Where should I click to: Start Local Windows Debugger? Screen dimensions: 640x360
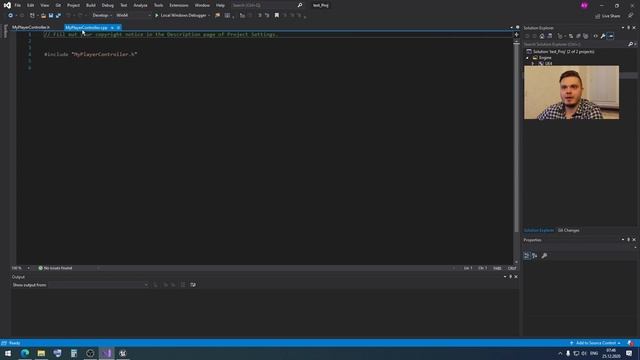coord(180,16)
